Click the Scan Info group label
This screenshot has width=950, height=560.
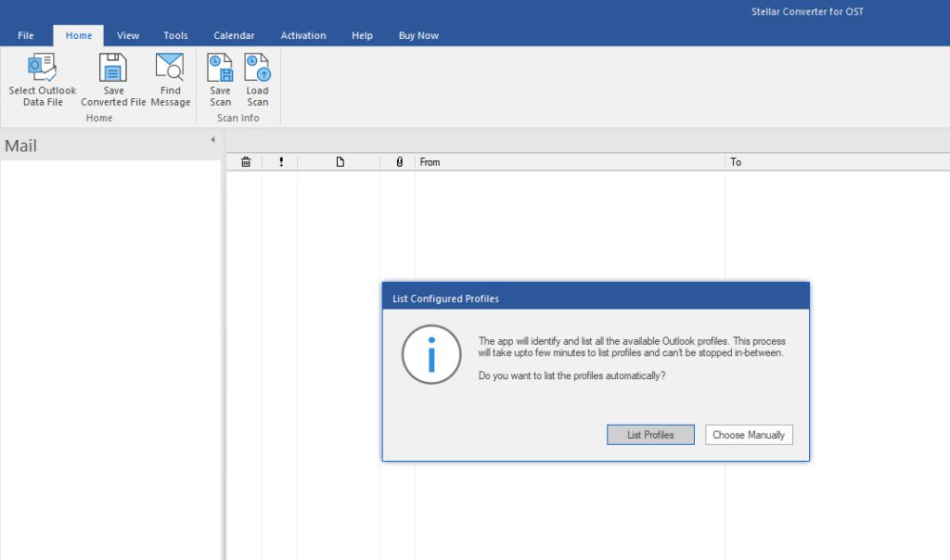coord(238,118)
